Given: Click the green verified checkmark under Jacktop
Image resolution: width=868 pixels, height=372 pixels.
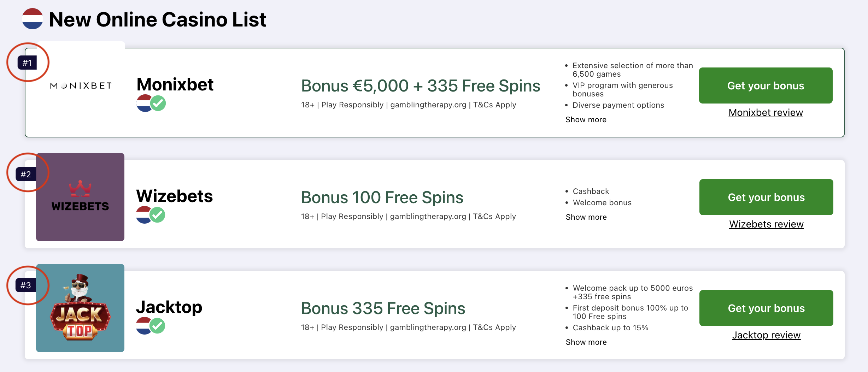Looking at the screenshot, I should pos(158,326).
